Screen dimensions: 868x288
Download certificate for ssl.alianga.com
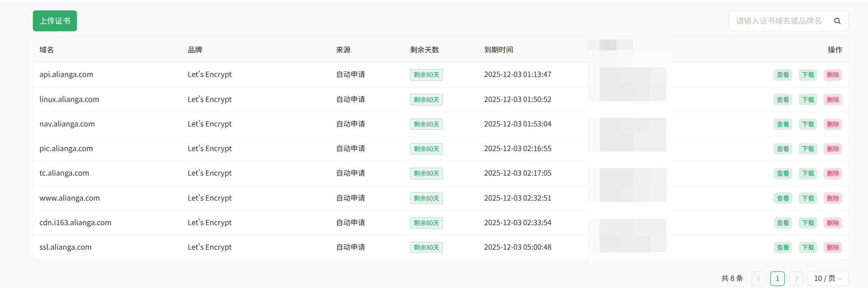808,248
